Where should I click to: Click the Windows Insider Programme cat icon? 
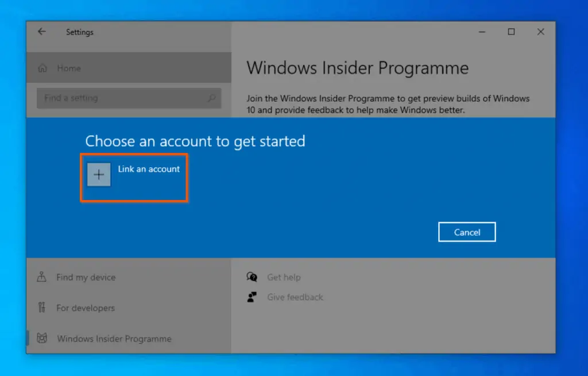(x=42, y=338)
